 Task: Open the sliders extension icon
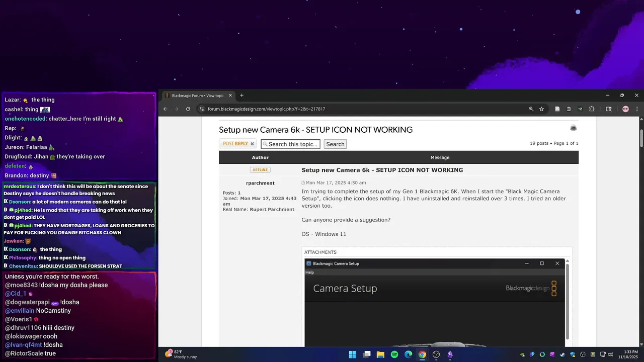coord(580,109)
